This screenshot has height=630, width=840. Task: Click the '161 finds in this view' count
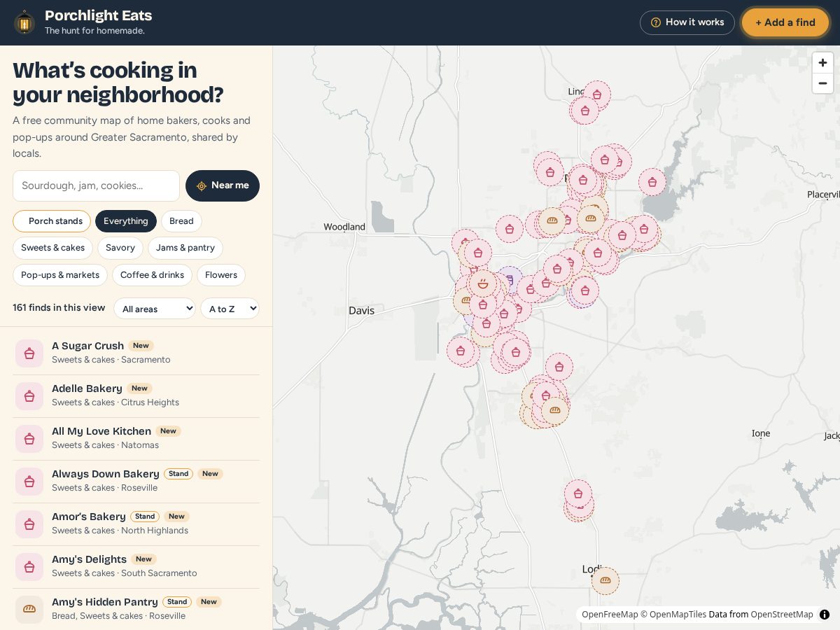[x=59, y=308]
